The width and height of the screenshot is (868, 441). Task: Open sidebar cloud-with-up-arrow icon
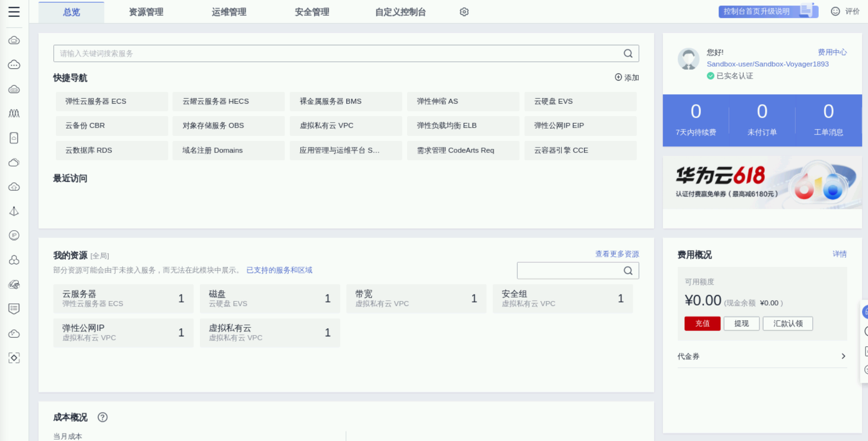click(14, 187)
